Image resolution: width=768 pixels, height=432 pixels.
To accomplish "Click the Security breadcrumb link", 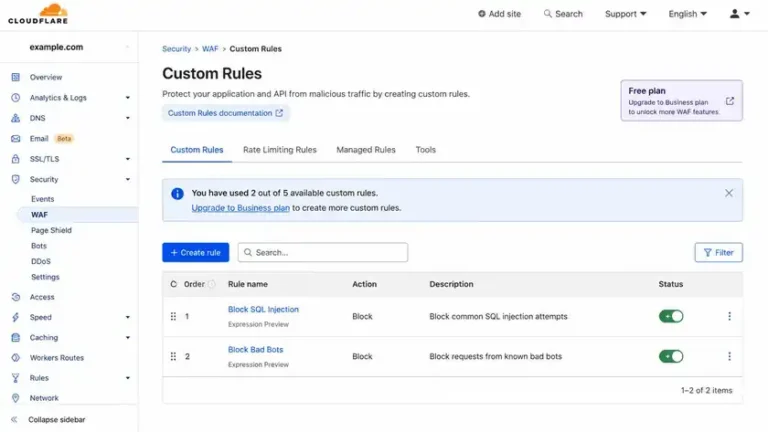I will 176,48.
